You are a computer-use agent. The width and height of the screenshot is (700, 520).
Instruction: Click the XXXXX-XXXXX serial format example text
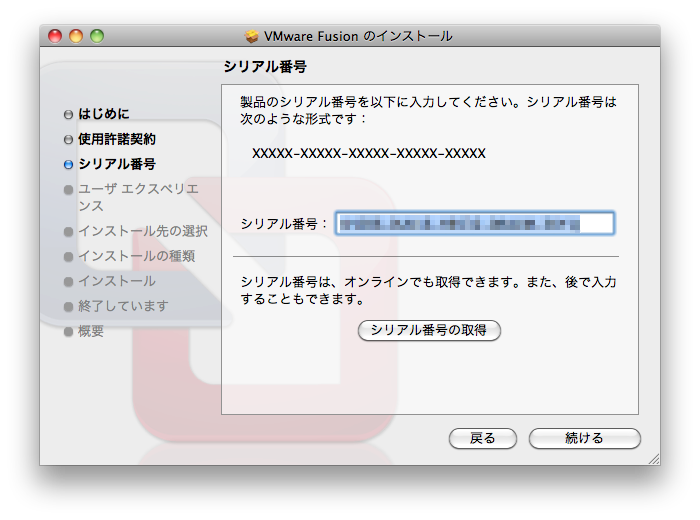coord(369,154)
